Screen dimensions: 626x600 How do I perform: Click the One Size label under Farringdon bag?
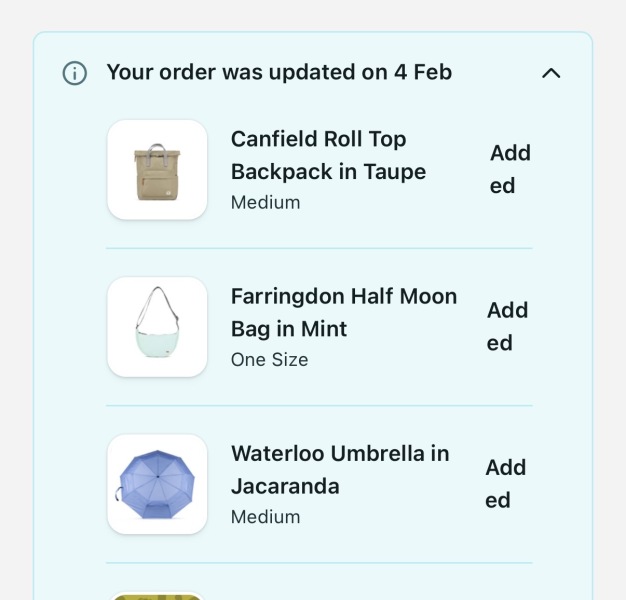click(269, 360)
